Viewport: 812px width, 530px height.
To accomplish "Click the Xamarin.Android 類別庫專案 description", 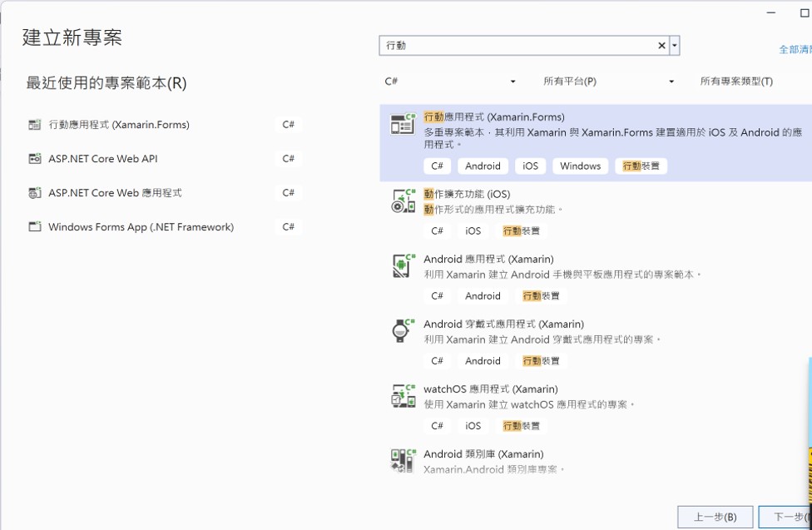I will coord(493,469).
